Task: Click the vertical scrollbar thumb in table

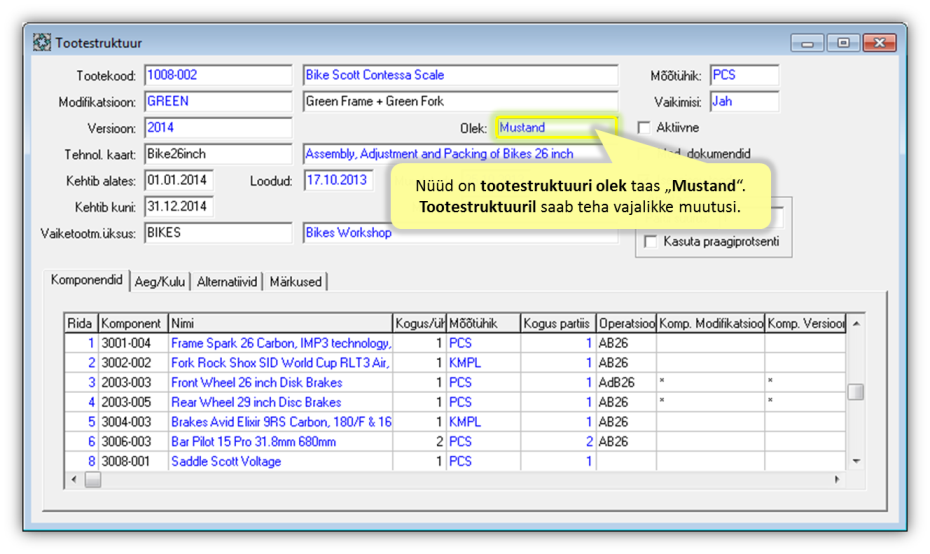Action: pos(856,392)
